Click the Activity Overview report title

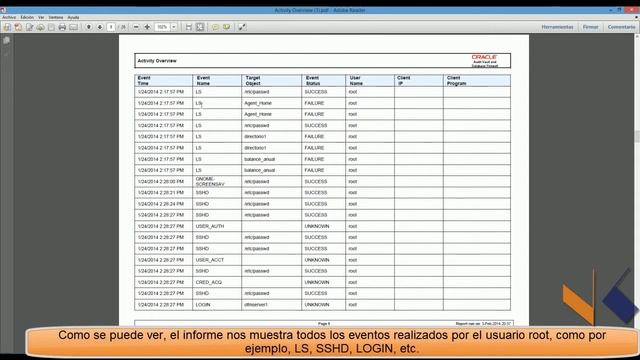(x=157, y=61)
